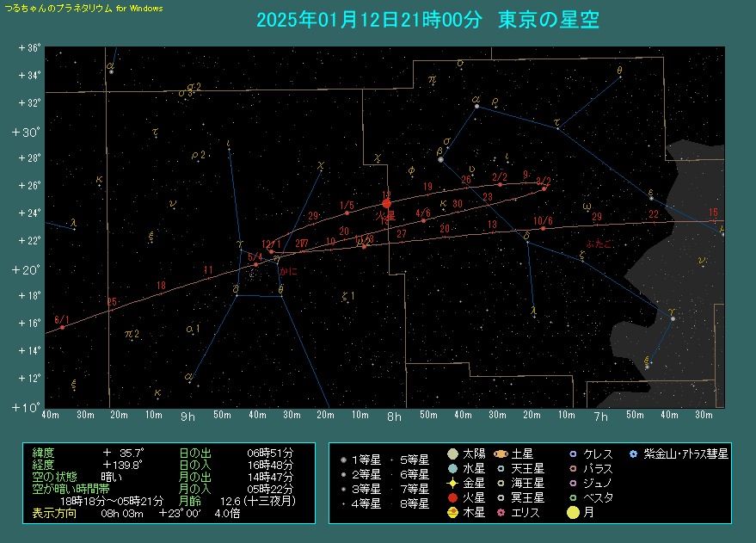Select the Saturn ringed icon in the legend
Screen dimensions: 756x543
tap(501, 454)
